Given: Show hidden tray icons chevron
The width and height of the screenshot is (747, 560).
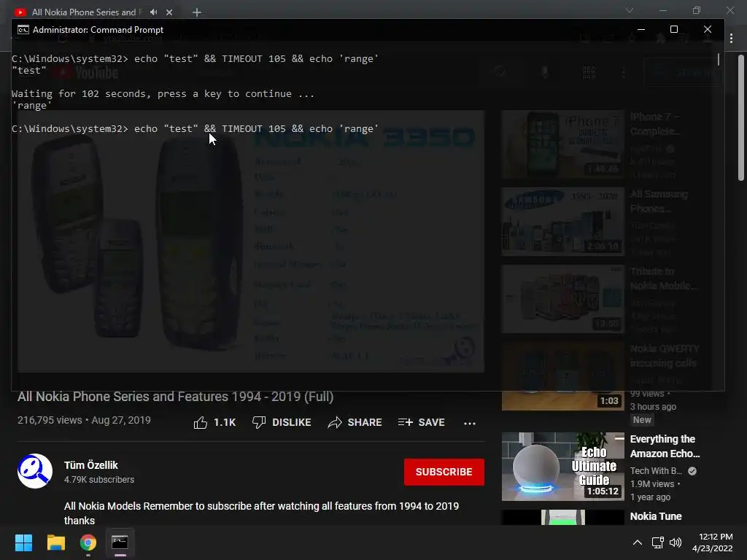Looking at the screenshot, I should (637, 542).
